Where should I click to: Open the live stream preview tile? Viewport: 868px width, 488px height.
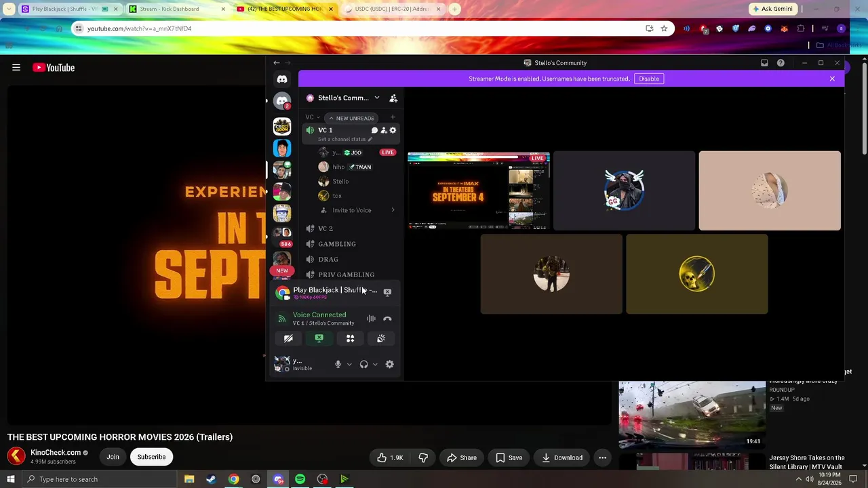point(479,190)
